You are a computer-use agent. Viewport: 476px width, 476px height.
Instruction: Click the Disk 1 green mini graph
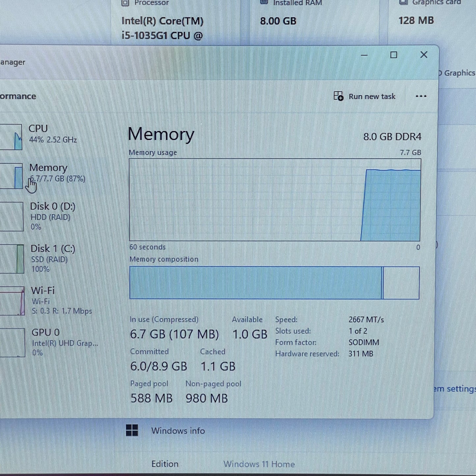point(12,259)
